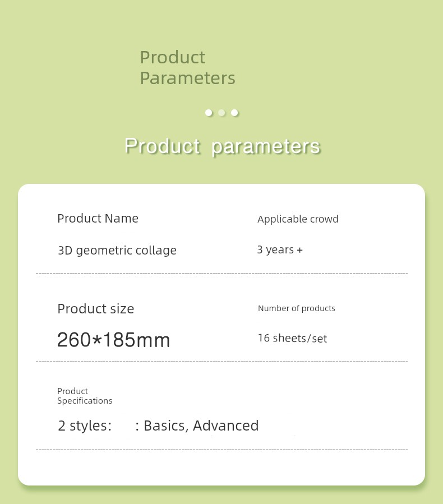
Task: Select the "Product Name" label
Action: click(98, 218)
